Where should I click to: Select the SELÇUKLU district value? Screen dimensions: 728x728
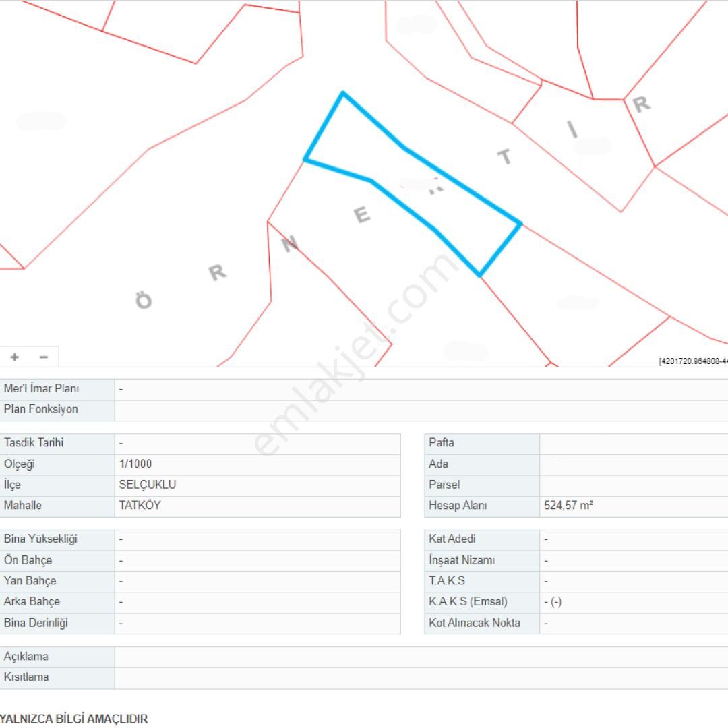click(x=147, y=485)
